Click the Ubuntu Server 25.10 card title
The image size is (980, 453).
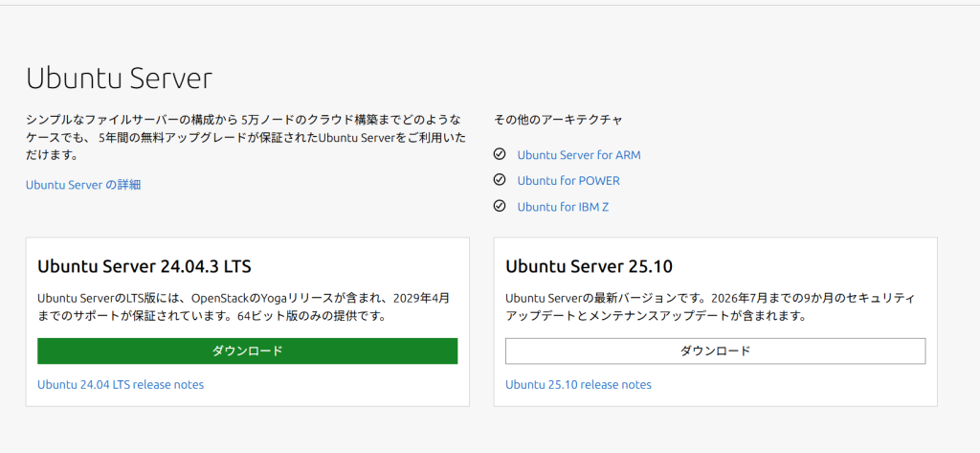(x=589, y=266)
